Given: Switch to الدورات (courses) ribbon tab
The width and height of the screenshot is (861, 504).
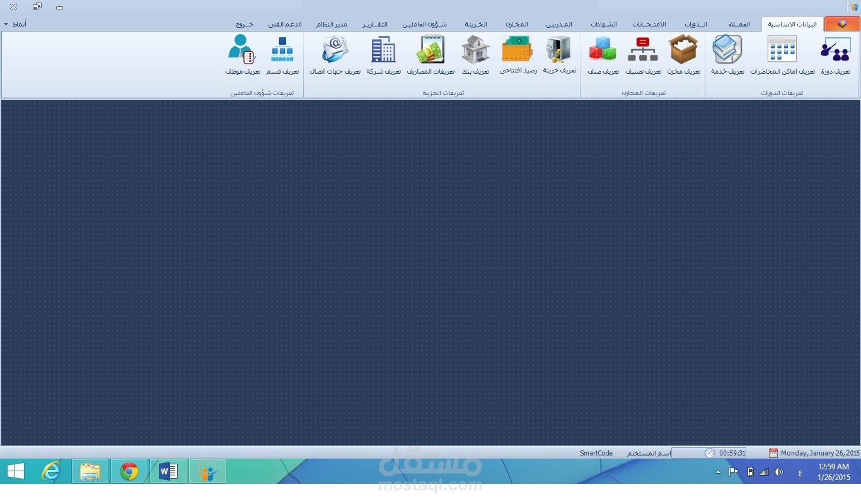Looking at the screenshot, I should 696,24.
